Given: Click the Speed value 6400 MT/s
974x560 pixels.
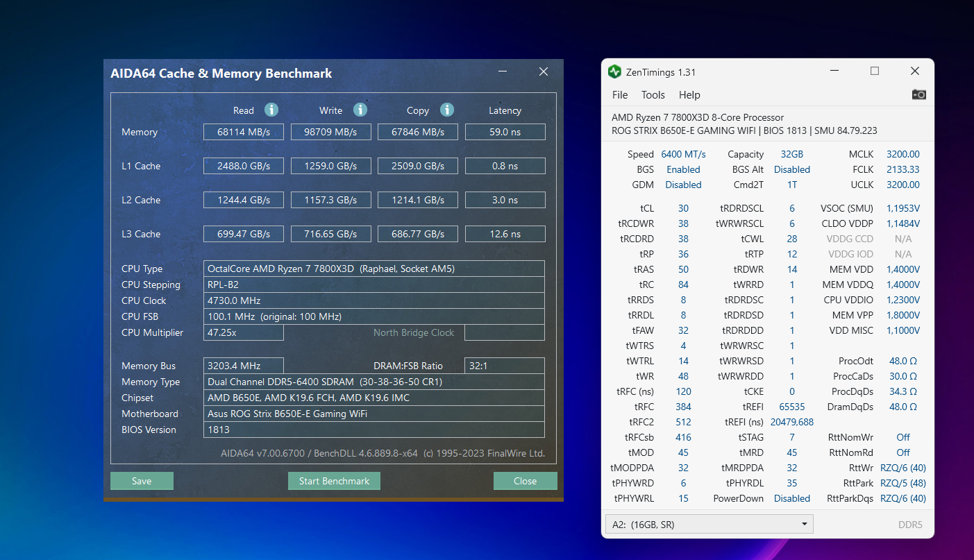Looking at the screenshot, I should (x=683, y=154).
